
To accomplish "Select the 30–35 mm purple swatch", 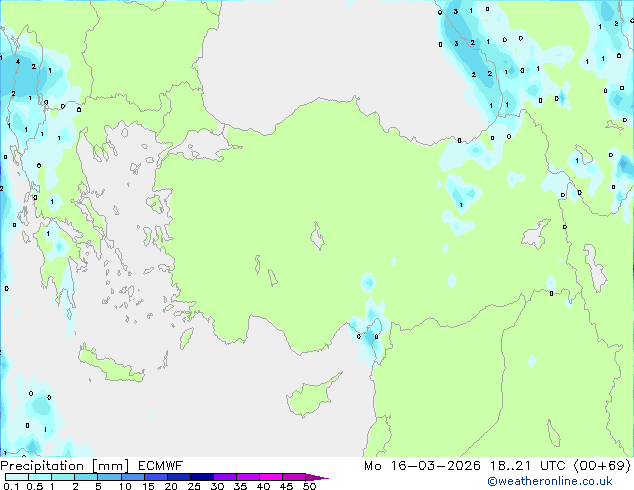I will pos(224,477).
